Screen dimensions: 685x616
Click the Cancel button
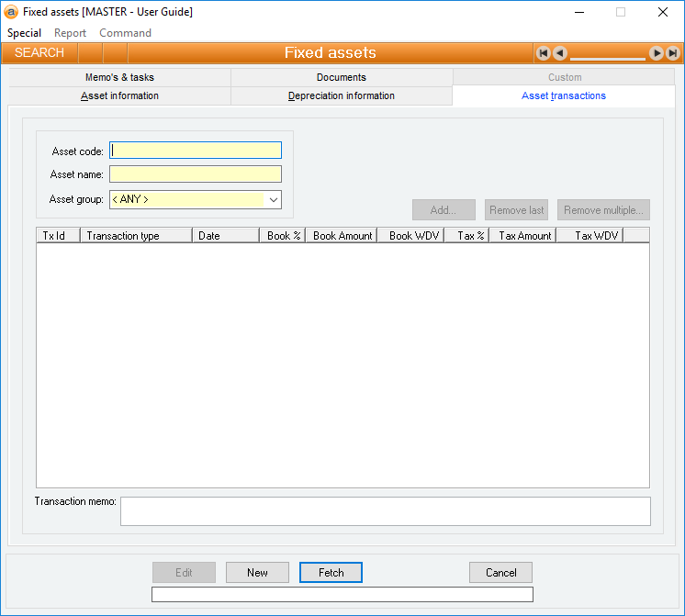pos(500,573)
